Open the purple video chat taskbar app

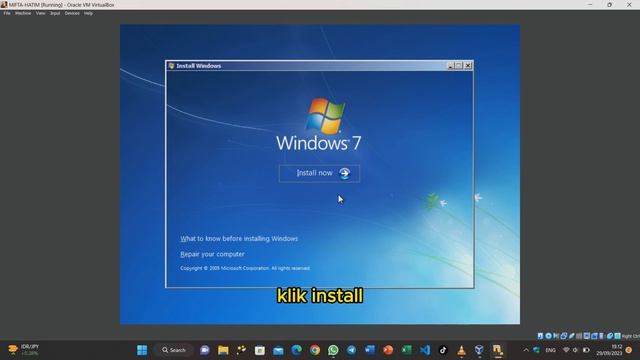(x=205, y=350)
